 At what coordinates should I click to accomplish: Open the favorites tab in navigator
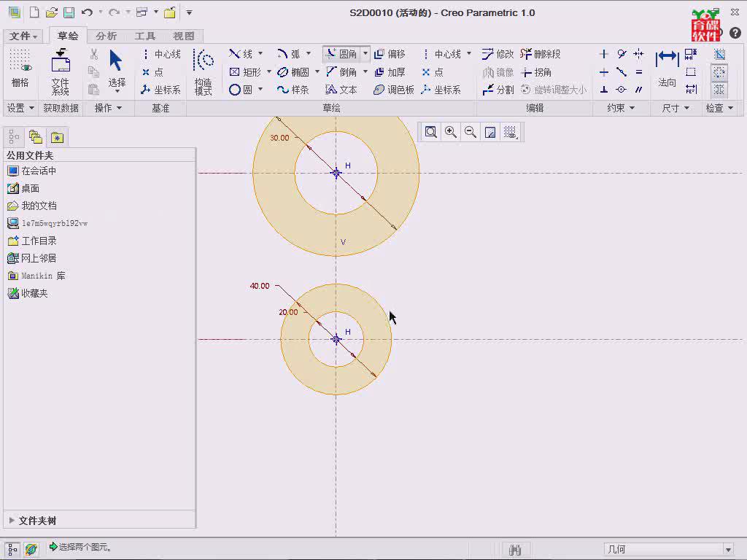pyautogui.click(x=57, y=138)
